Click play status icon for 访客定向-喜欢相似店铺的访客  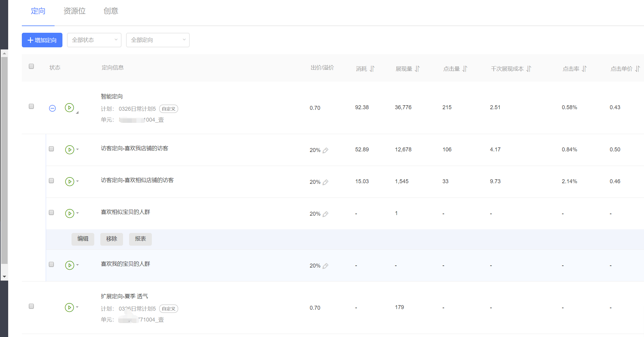[70, 181]
